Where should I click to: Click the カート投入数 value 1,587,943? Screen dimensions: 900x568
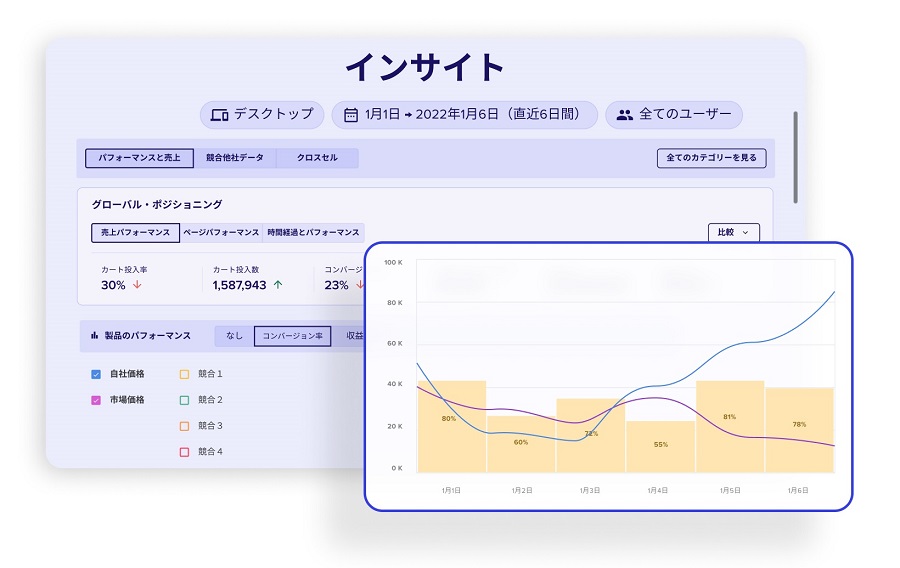(x=239, y=285)
